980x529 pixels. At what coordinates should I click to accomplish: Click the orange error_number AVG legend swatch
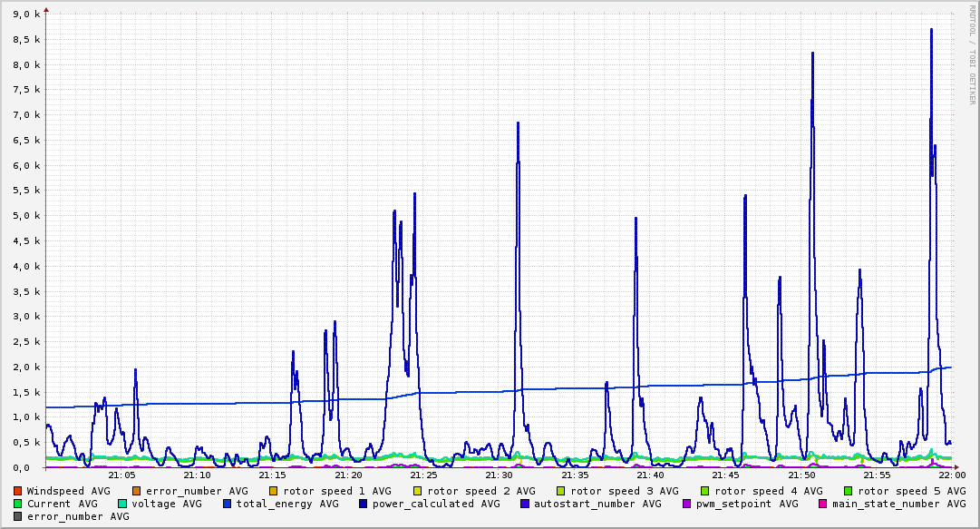click(x=136, y=492)
